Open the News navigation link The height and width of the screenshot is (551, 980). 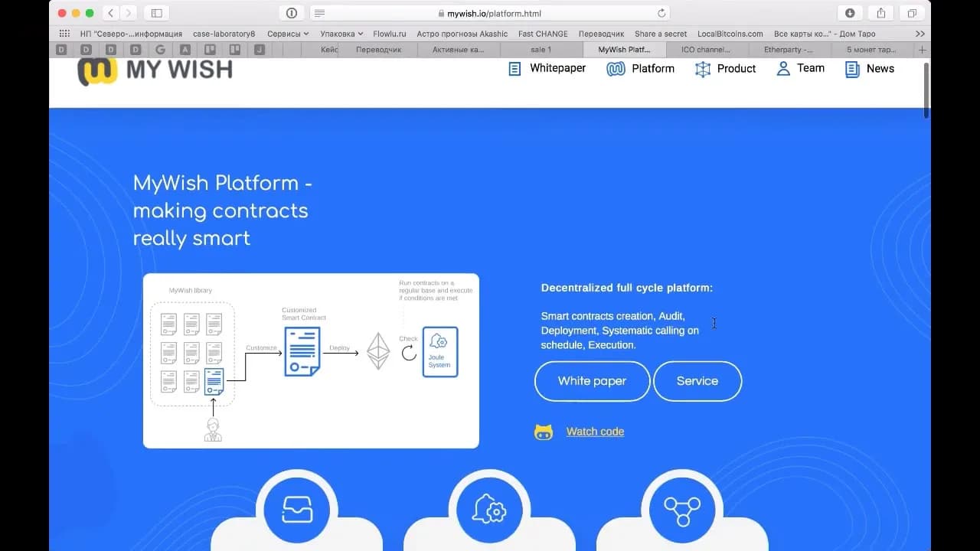click(x=880, y=68)
